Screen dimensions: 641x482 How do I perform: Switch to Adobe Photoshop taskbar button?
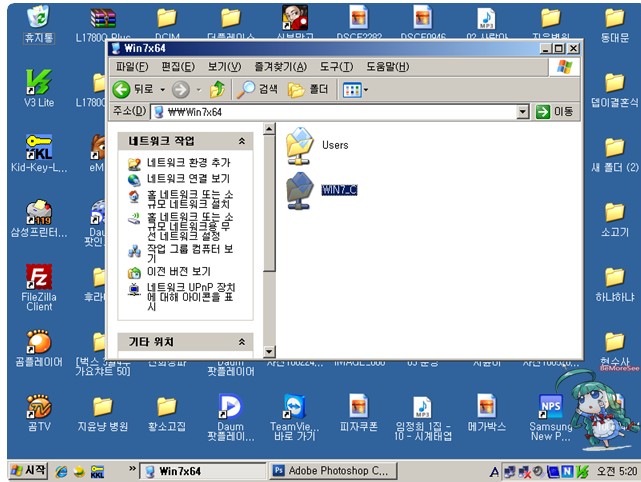(x=330, y=470)
